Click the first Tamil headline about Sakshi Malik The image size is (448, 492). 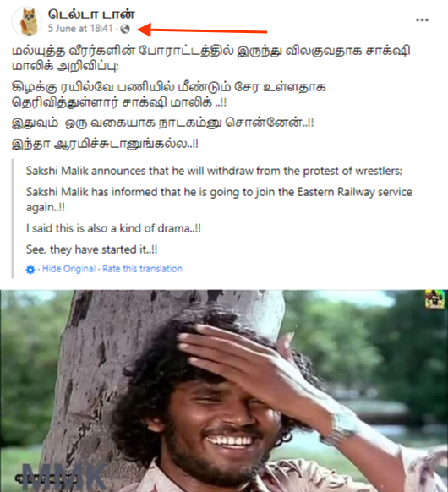click(210, 58)
